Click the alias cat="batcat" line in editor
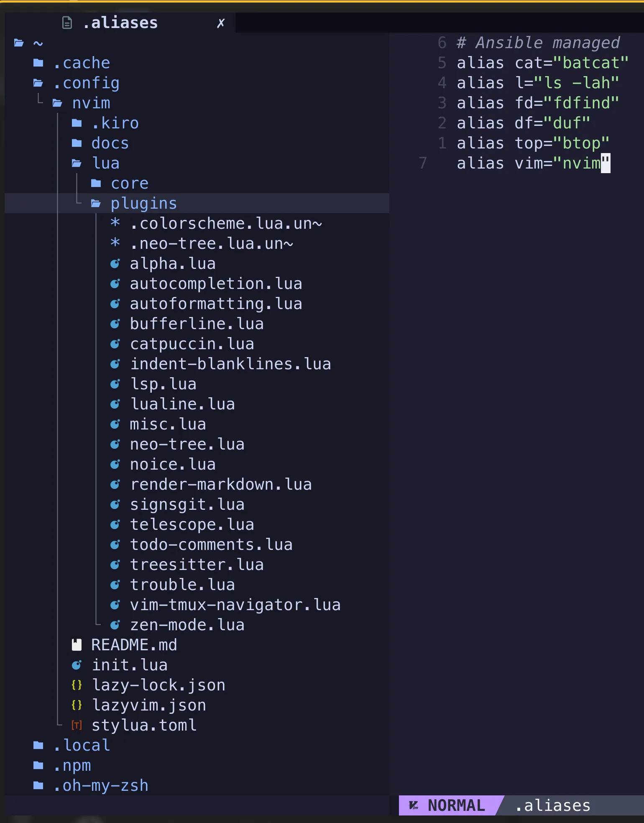The image size is (644, 823). click(x=542, y=63)
